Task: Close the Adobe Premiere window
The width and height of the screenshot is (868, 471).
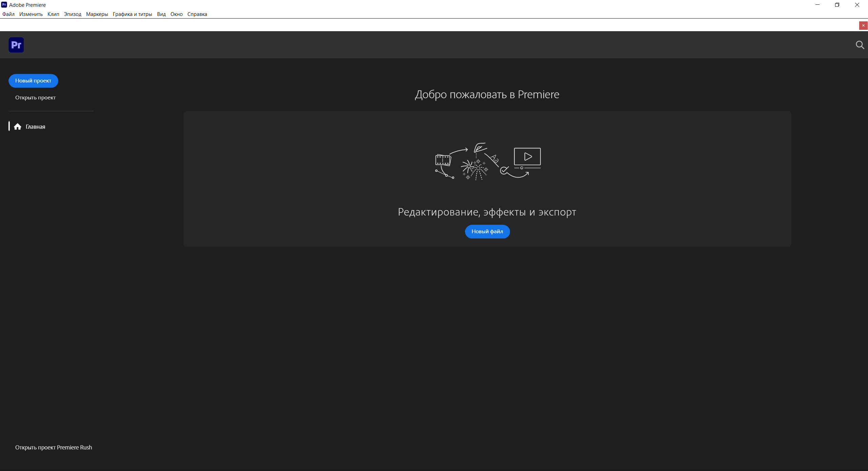Action: pos(857,5)
